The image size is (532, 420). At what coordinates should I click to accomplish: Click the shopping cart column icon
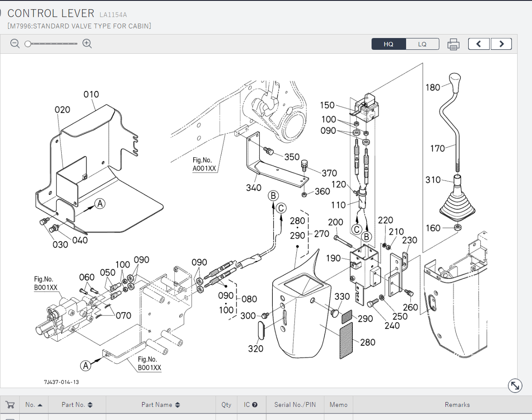(x=10, y=405)
